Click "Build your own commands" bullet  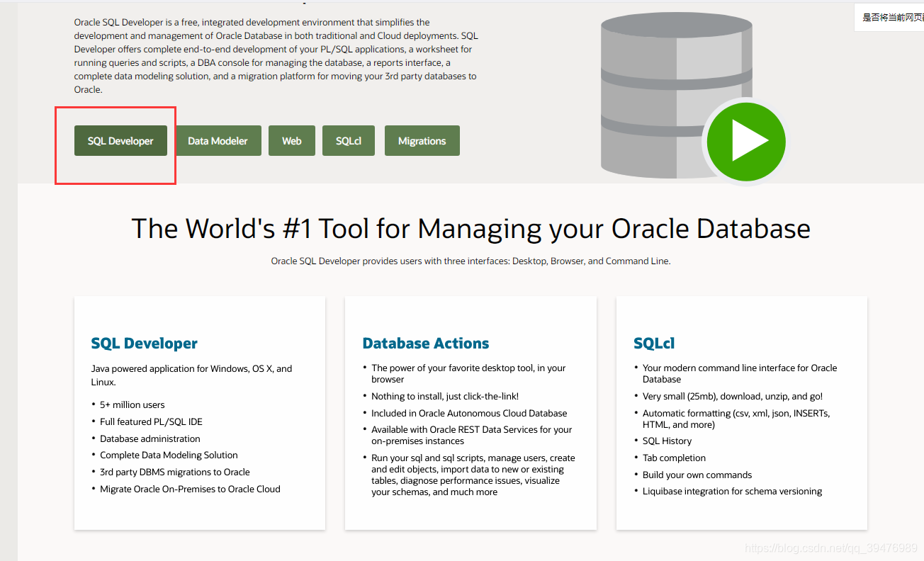(x=697, y=475)
